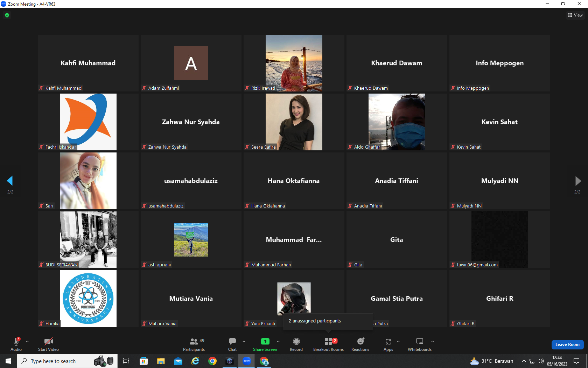Click the Windows taskbar search box
This screenshot has height=368, width=588.
click(67, 361)
